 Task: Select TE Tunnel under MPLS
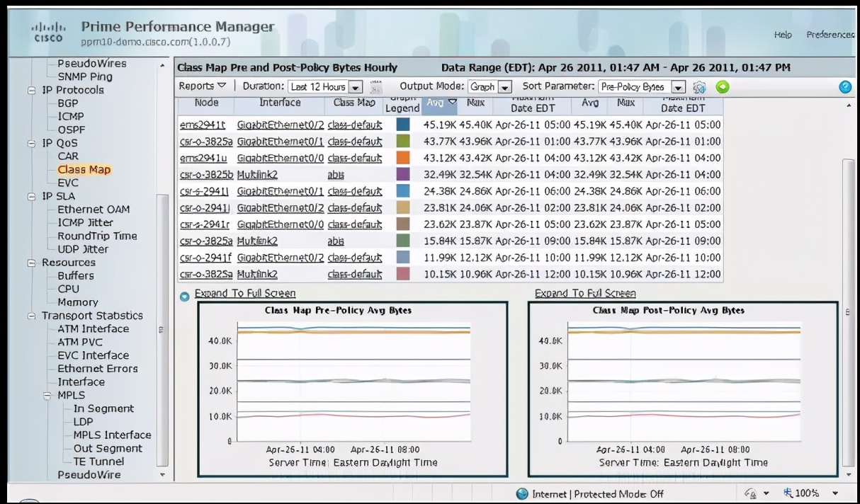98,462
